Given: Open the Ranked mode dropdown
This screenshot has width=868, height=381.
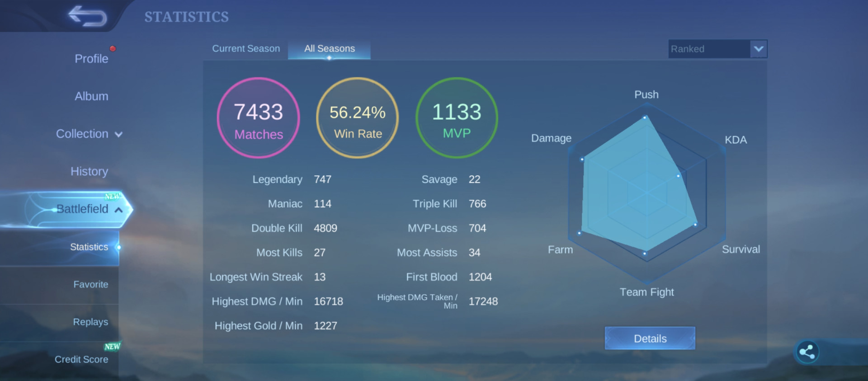Looking at the screenshot, I should point(717,49).
